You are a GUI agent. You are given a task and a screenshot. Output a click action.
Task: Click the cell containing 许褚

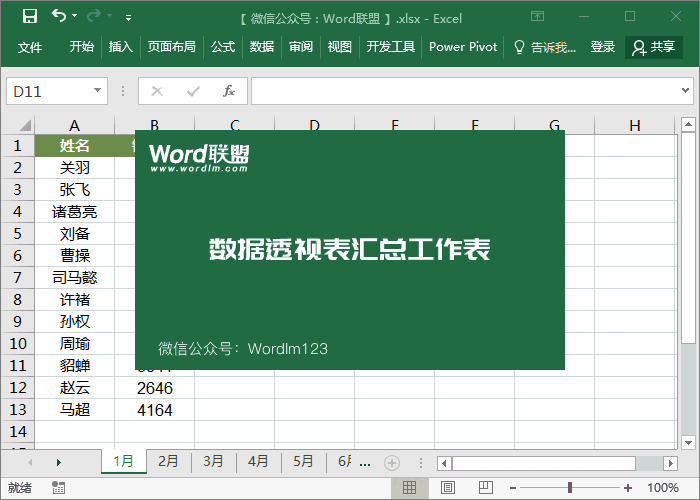point(75,300)
